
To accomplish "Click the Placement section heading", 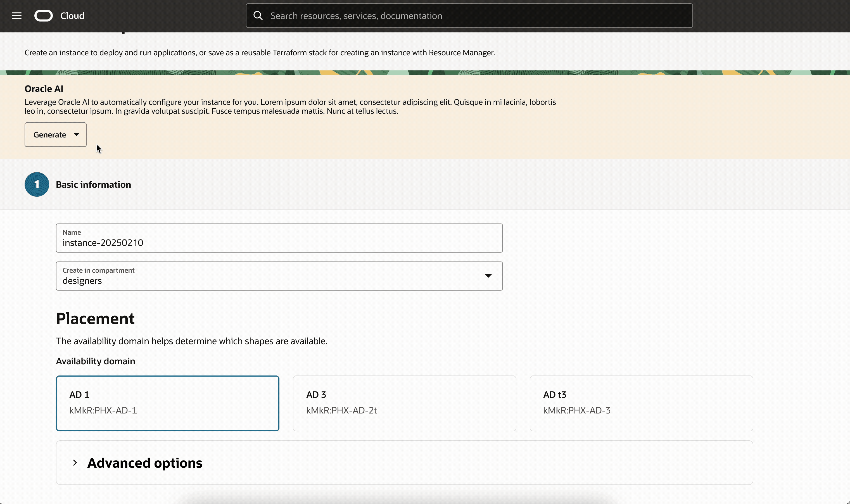I will 95,318.
